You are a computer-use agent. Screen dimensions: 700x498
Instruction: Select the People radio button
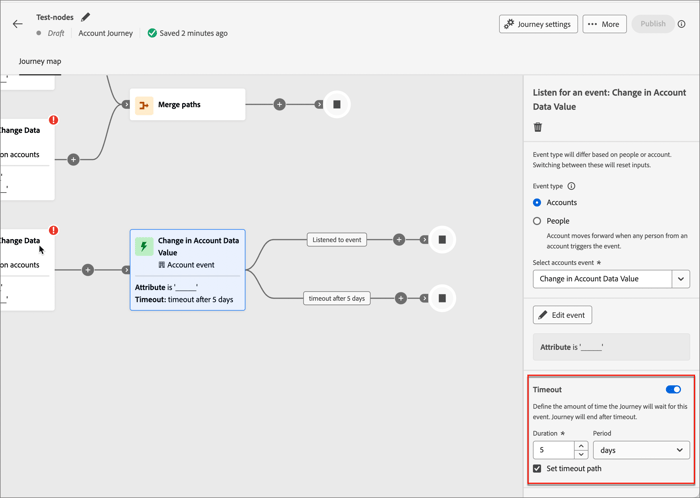click(538, 221)
